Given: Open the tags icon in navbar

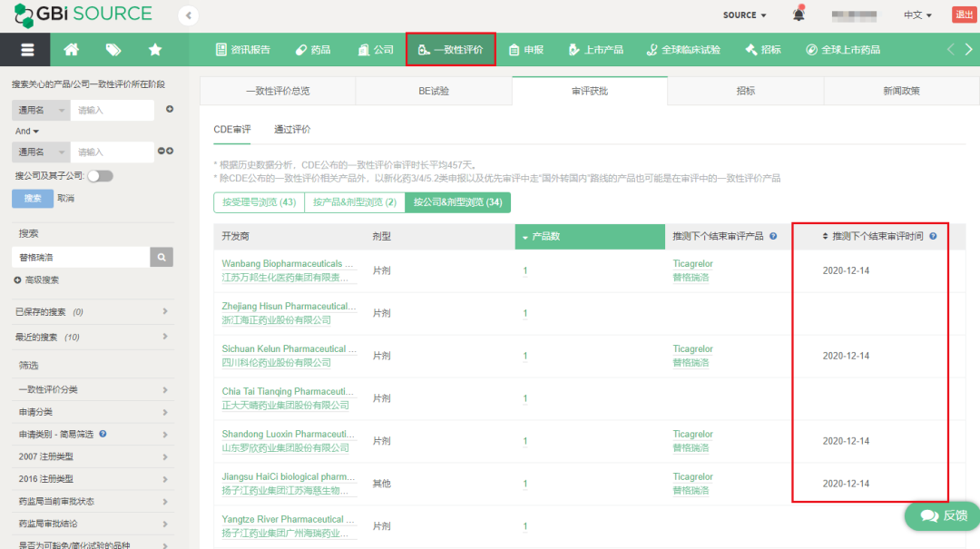Looking at the screenshot, I should click(113, 50).
